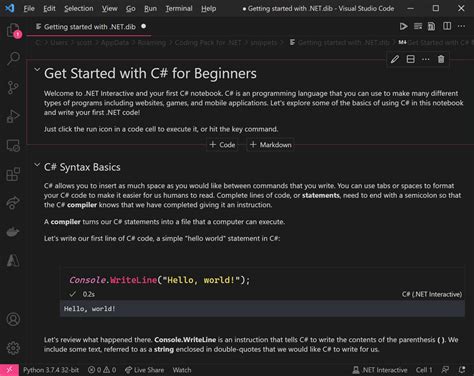Open the Azure view icon

click(13, 261)
